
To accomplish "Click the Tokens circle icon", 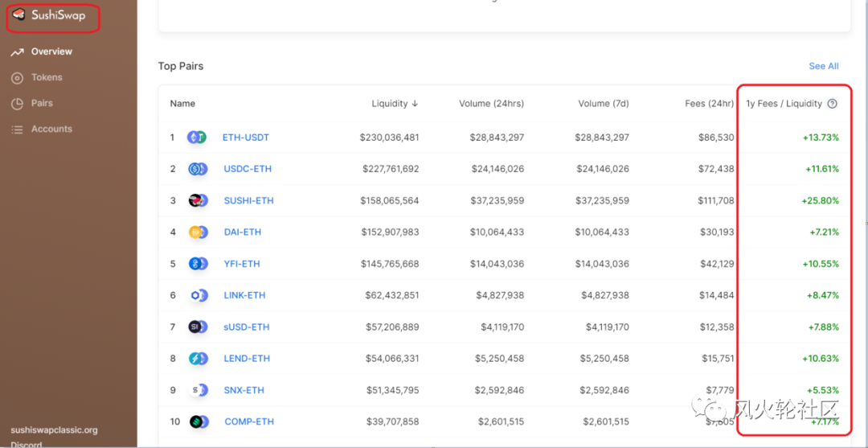I will coord(17,78).
